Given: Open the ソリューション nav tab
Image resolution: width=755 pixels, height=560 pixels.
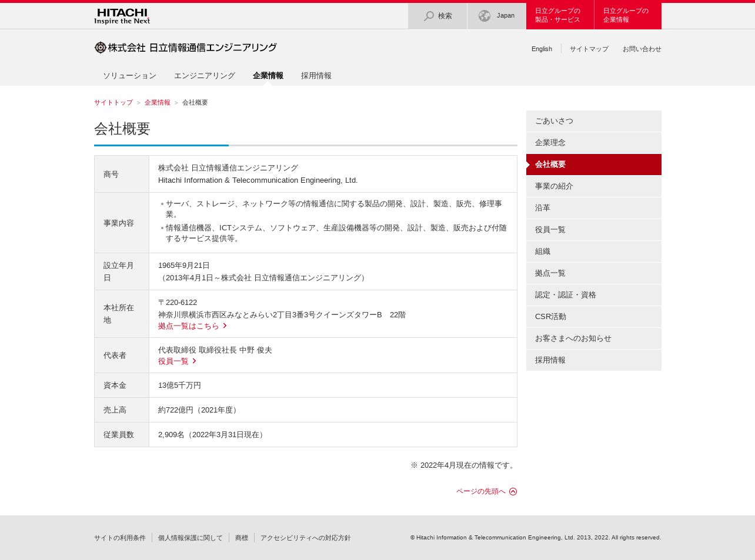Looking at the screenshot, I should [x=129, y=75].
